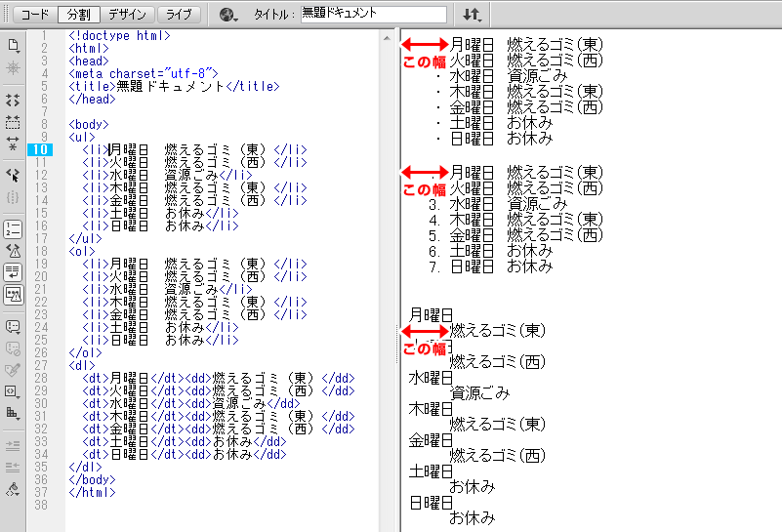Click the </head> tag on line 6
This screenshot has width=782, height=532.
tap(93, 100)
